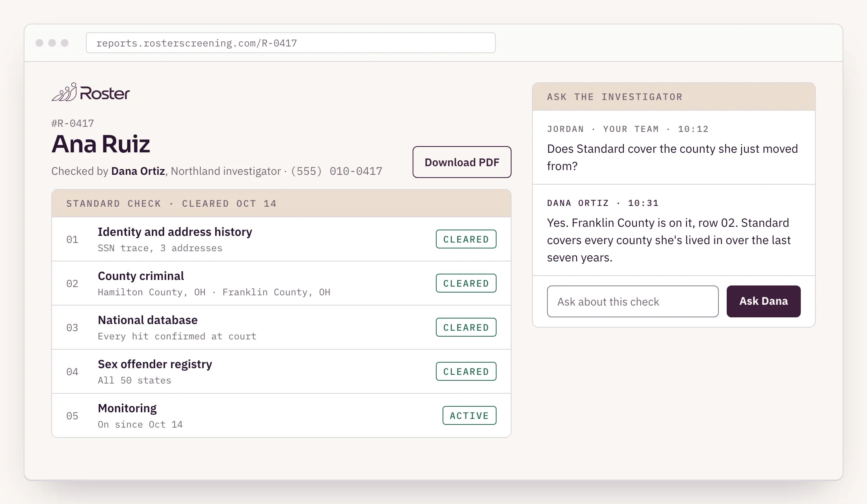
Task: Click the report ID #R-0417
Action: 73,123
